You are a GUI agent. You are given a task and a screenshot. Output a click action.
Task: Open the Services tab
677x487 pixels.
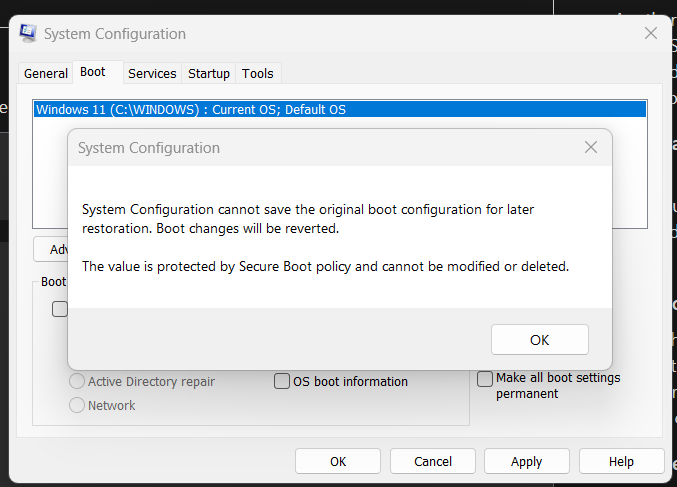(152, 73)
